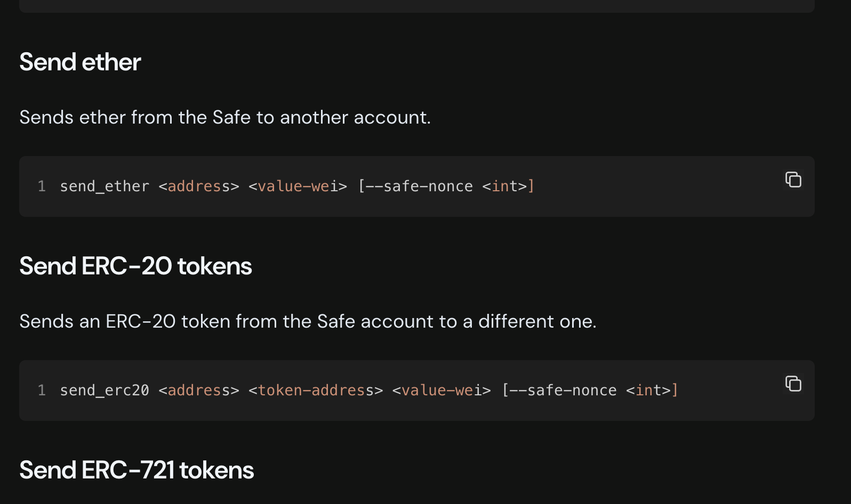Click the 'Sends ether from the Safe' description

[225, 117]
